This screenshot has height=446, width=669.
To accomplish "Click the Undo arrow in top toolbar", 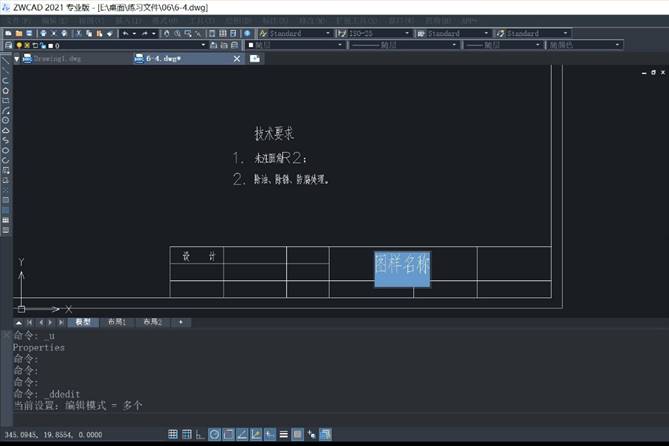I will point(125,33).
